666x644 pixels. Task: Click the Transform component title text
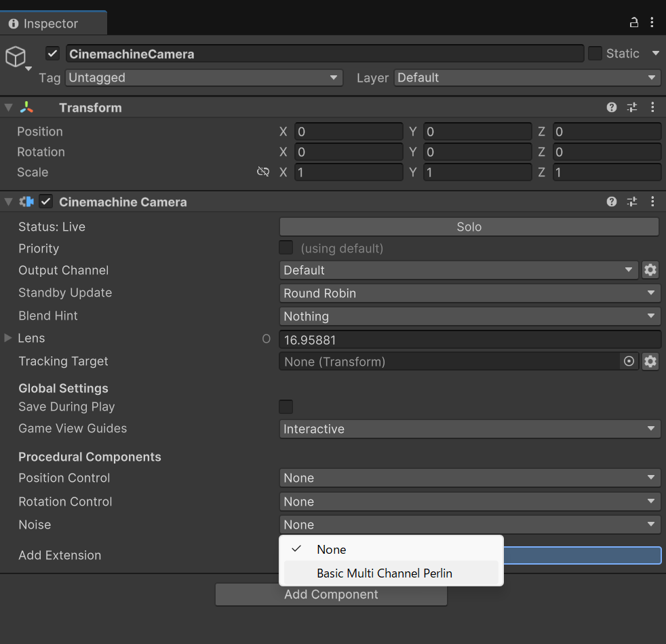90,107
